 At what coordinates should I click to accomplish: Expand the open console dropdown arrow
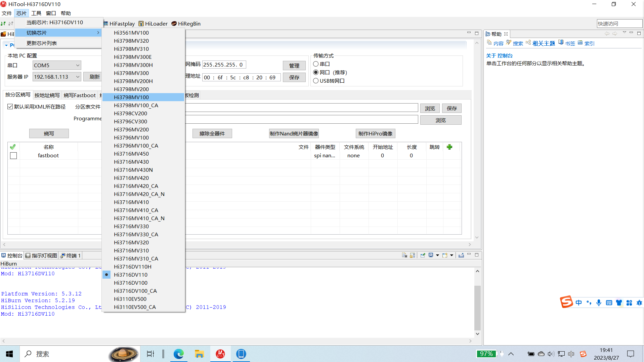(x=452, y=255)
